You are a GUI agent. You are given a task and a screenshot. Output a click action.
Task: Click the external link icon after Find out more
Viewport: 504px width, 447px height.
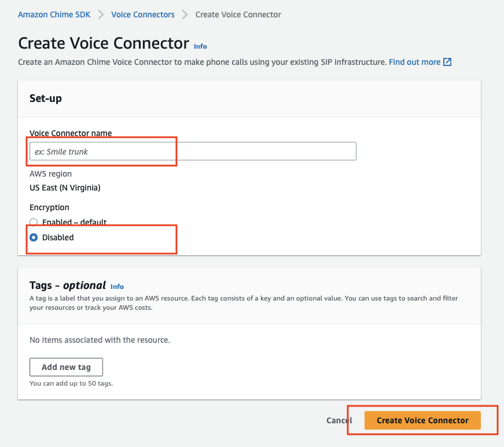click(447, 62)
